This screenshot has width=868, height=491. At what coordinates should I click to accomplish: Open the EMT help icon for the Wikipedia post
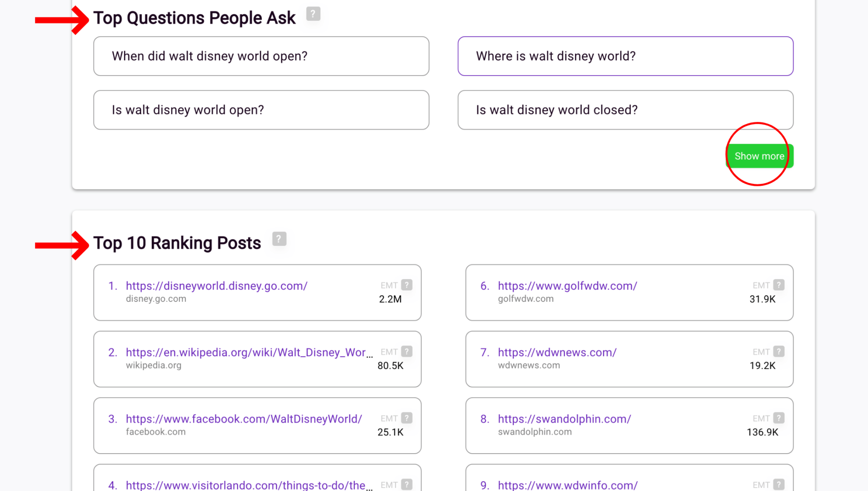pyautogui.click(x=407, y=352)
